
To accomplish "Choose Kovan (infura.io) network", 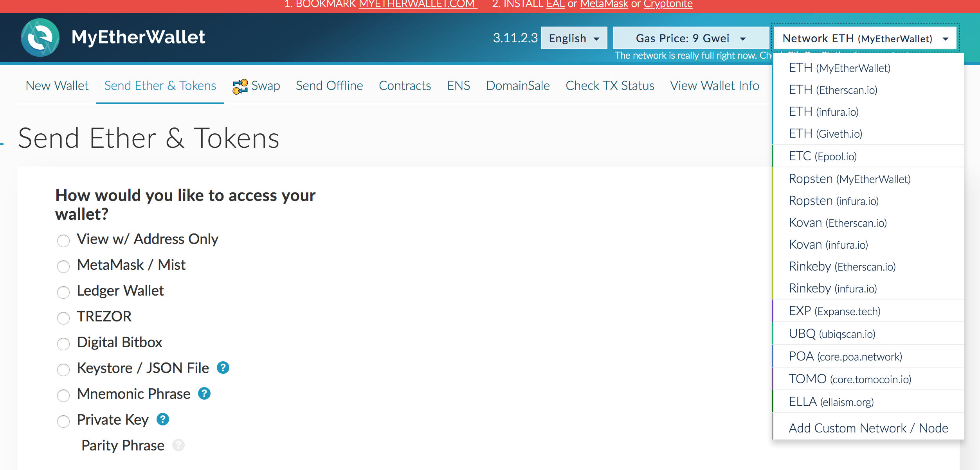I will point(868,244).
